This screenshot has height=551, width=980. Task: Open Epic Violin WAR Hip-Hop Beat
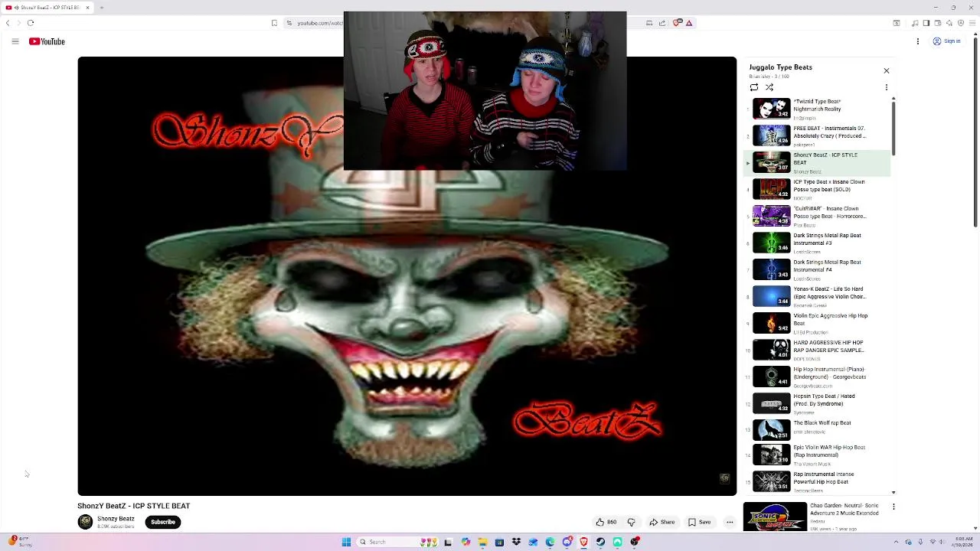click(817, 455)
